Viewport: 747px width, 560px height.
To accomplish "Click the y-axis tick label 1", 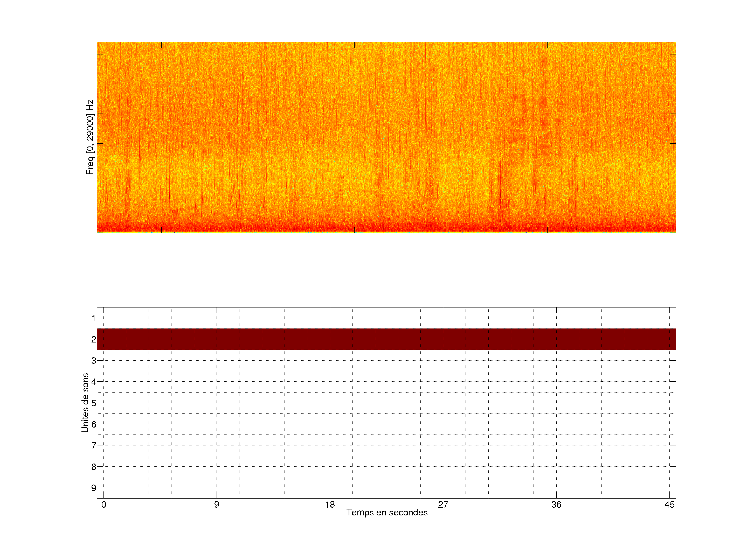I will click(x=94, y=318).
